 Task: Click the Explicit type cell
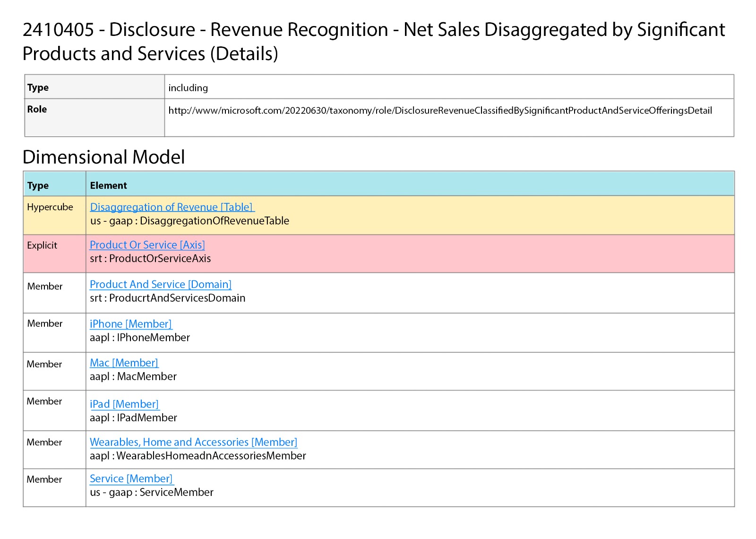pyautogui.click(x=54, y=254)
